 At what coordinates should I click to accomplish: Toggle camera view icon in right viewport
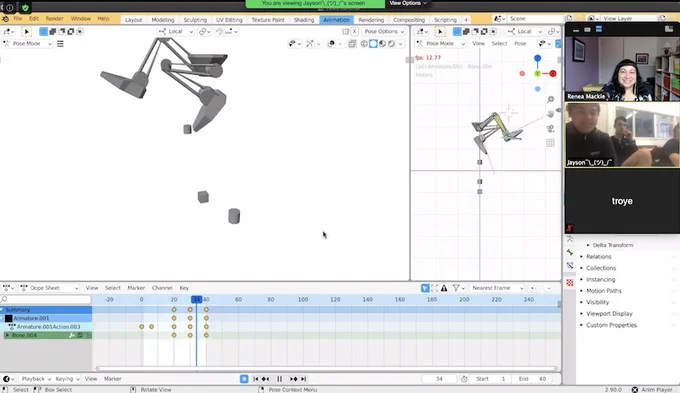point(550,128)
